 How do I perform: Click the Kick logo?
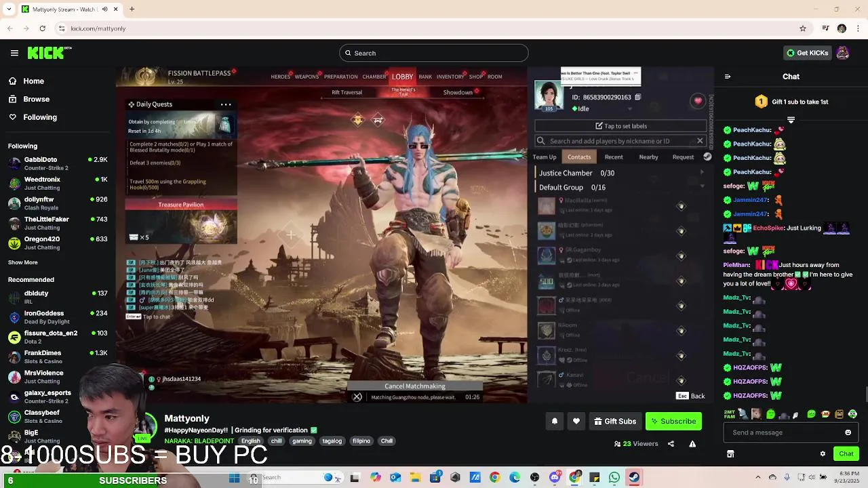click(50, 53)
